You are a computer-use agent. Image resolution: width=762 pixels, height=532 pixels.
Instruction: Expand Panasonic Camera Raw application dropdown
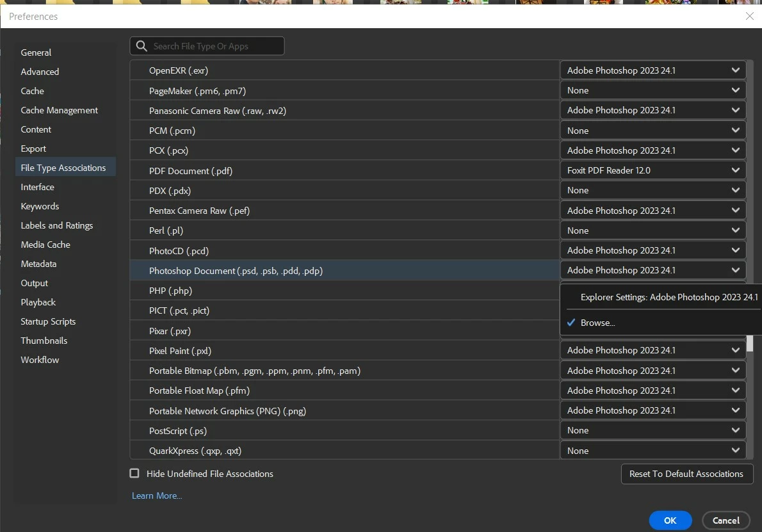click(x=653, y=110)
